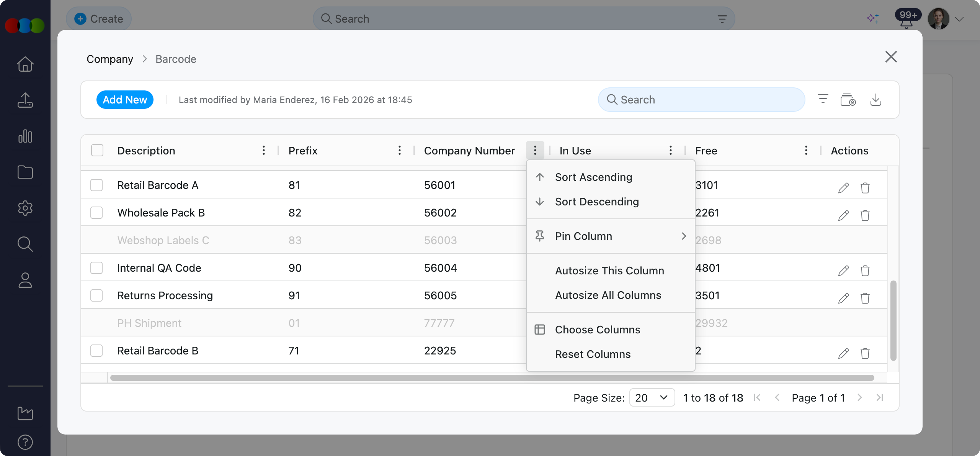980x456 pixels.
Task: Choose Reset Columns from the menu
Action: [x=592, y=354]
